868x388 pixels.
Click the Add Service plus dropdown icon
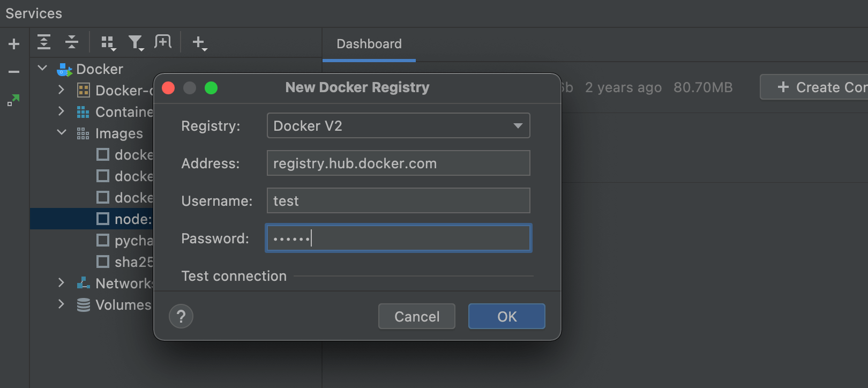click(x=199, y=42)
